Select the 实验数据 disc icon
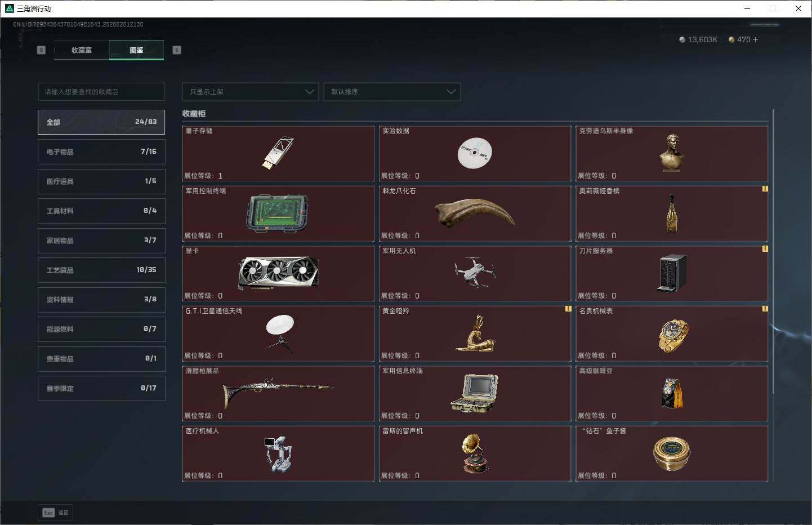 click(475, 153)
